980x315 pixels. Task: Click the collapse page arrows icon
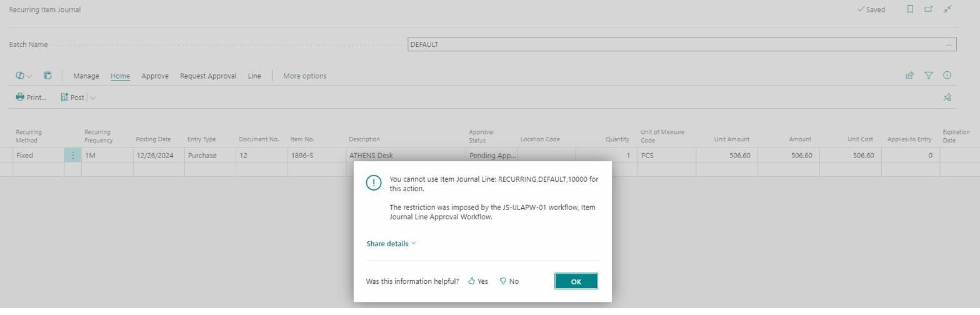coord(948,9)
